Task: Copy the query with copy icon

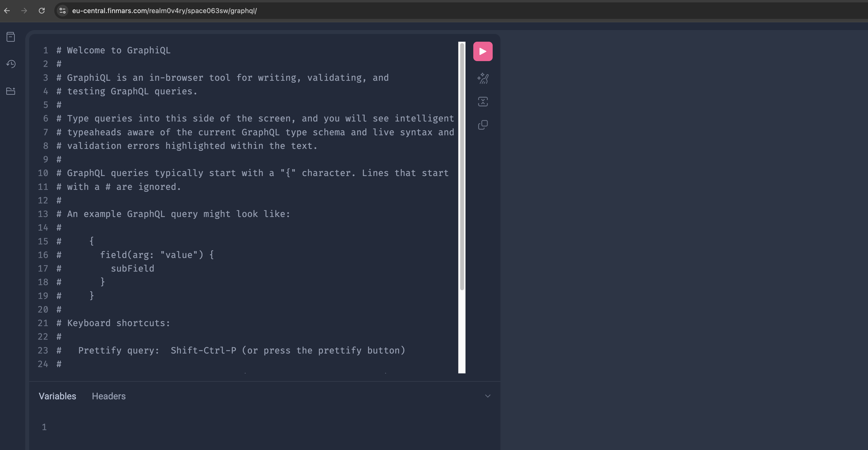Action: [482, 125]
